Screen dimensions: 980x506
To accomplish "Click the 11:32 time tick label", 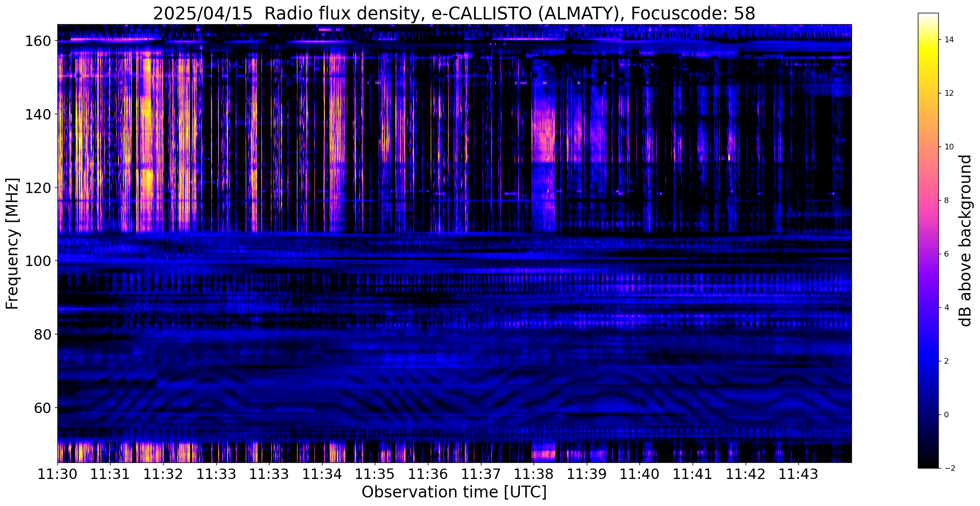I will (x=163, y=474).
